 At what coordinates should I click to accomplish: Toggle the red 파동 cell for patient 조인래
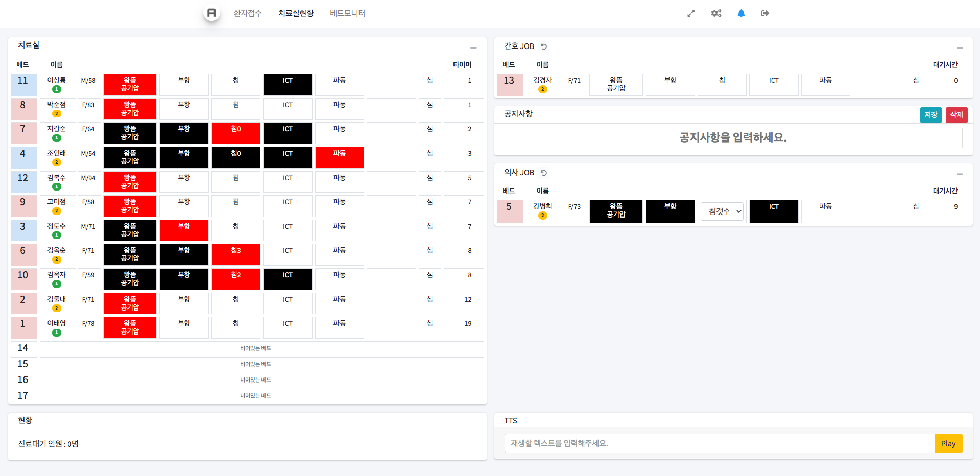tap(339, 157)
